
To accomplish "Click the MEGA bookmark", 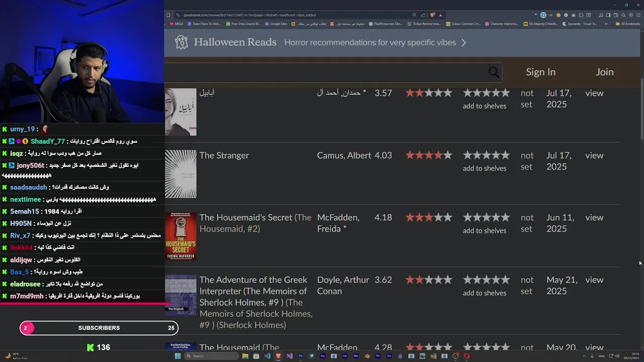I will pyautogui.click(x=177, y=24).
